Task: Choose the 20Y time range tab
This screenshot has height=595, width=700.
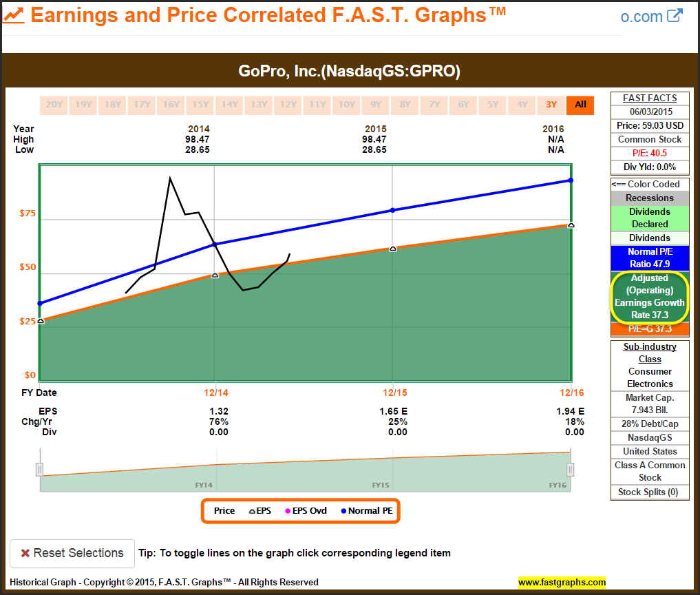Action: (x=54, y=105)
